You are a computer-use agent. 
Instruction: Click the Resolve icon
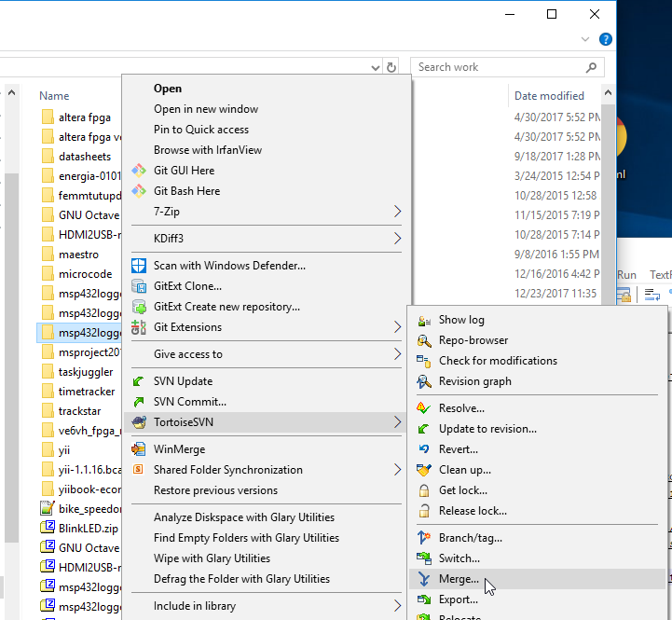pyautogui.click(x=423, y=408)
